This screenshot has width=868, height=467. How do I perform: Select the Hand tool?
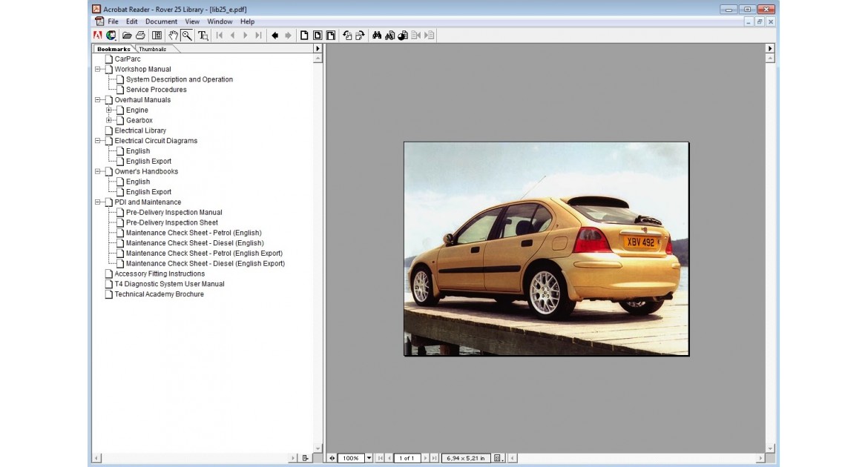174,36
